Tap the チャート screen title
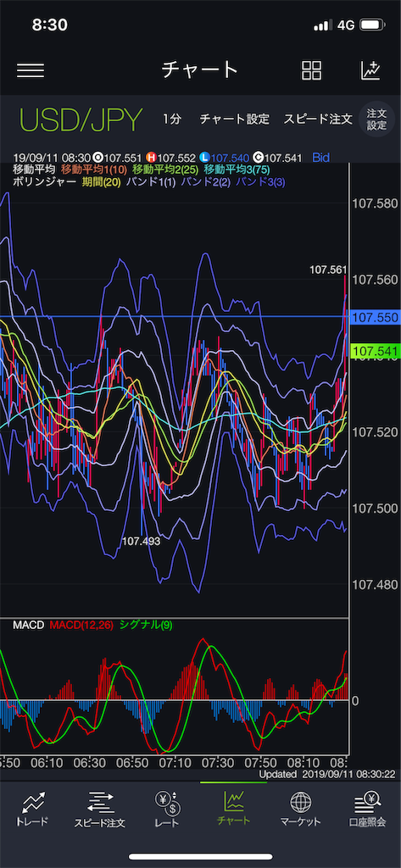The height and width of the screenshot is (868, 401). [200, 70]
